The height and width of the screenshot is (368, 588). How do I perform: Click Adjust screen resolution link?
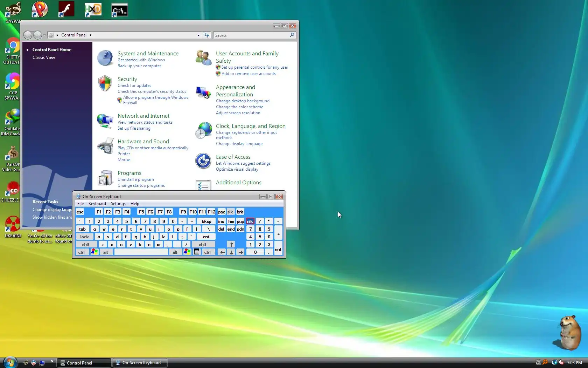238,113
